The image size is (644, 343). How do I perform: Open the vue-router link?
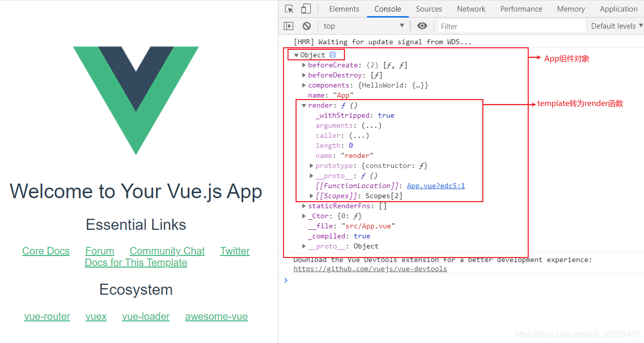click(47, 316)
